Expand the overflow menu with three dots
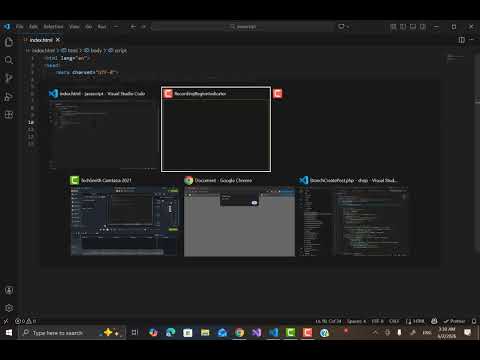This screenshot has width=480, height=360. click(x=116, y=27)
